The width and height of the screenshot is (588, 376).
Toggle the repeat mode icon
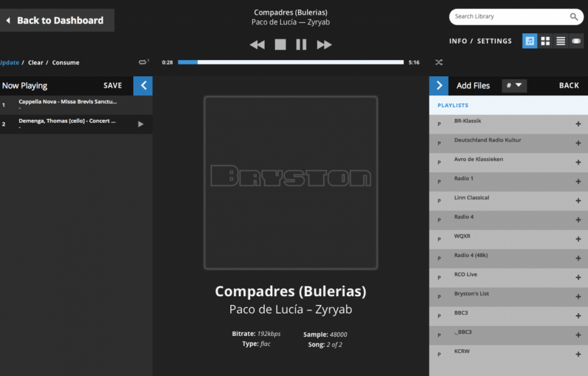pos(143,62)
